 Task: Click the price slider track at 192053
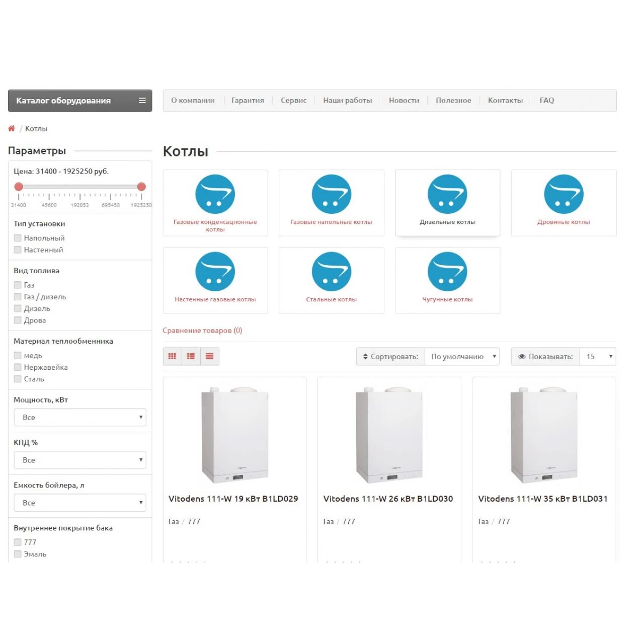[x=80, y=187]
